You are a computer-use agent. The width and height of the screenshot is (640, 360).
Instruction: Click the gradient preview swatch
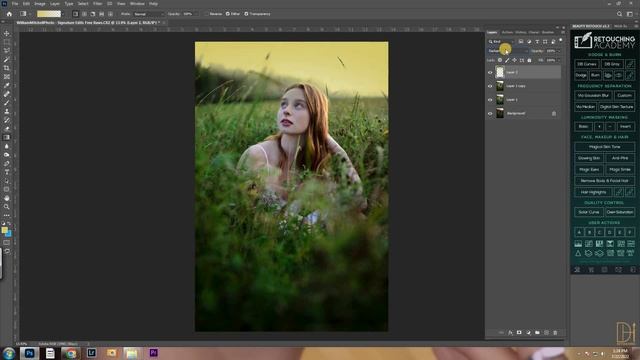49,14
